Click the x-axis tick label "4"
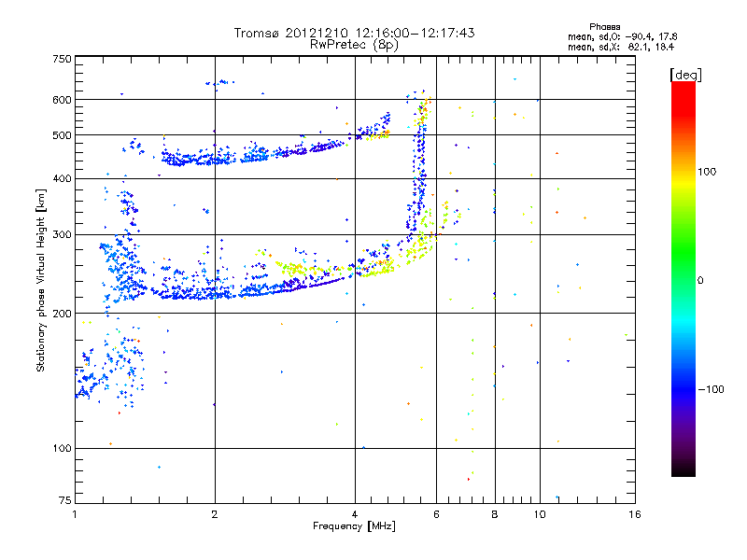The image size is (747, 560). [x=355, y=514]
